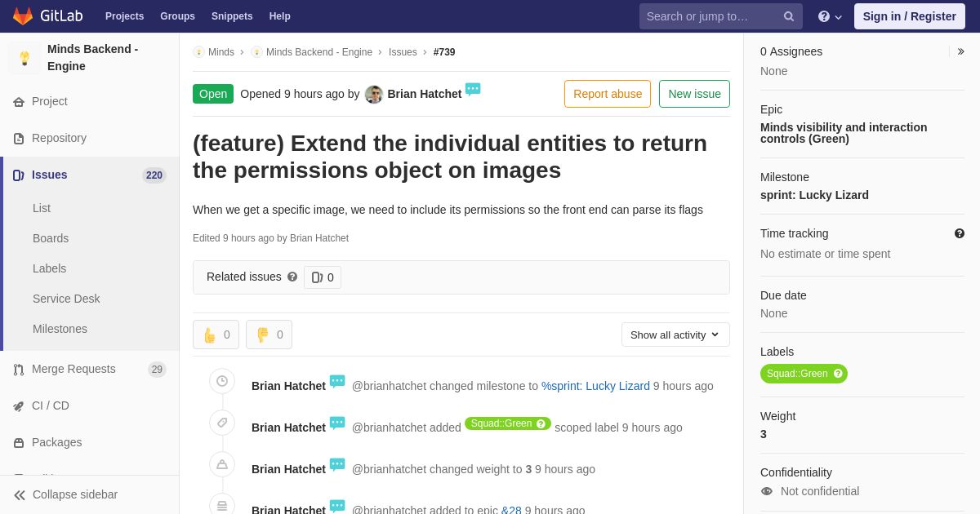Open the issues List submenu item
Screen dimensions: 980x514
coord(42,208)
